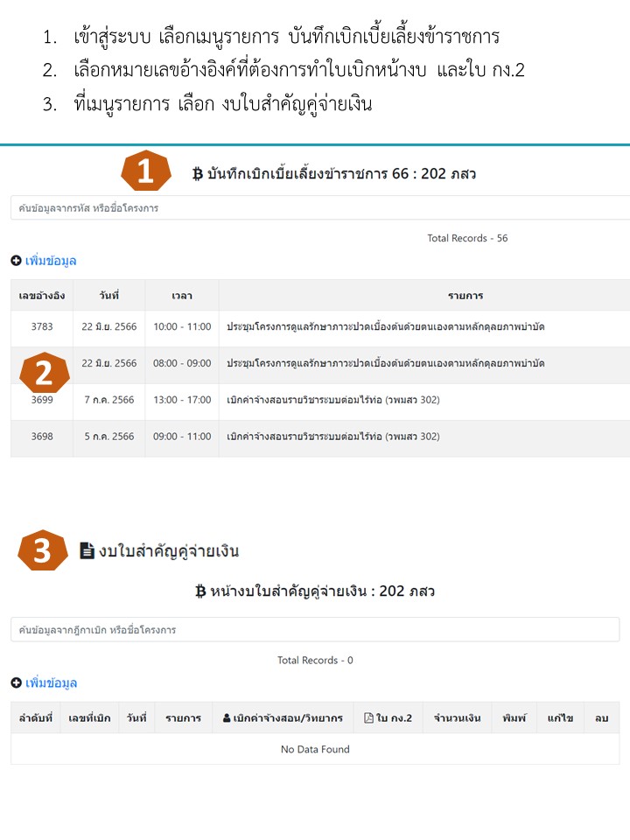630x840 pixels.
Task: Click the ลำดับที่ column header
Action: pos(35,717)
